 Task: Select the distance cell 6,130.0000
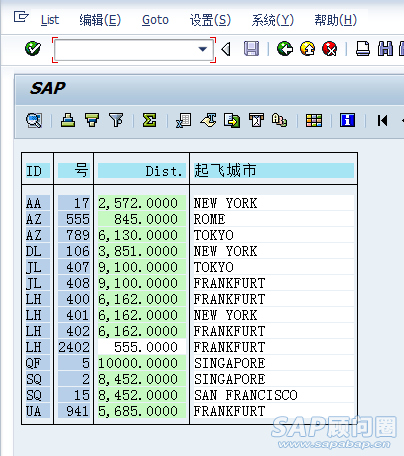142,235
